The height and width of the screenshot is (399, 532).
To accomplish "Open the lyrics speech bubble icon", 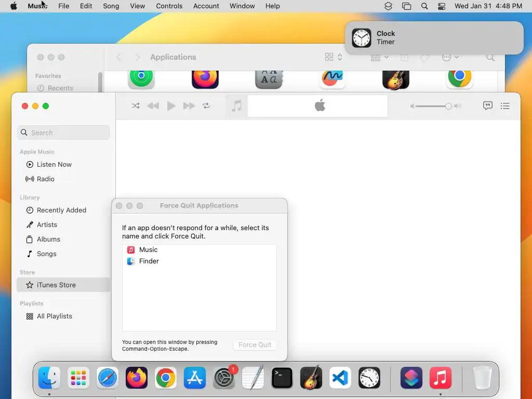I will 487,106.
